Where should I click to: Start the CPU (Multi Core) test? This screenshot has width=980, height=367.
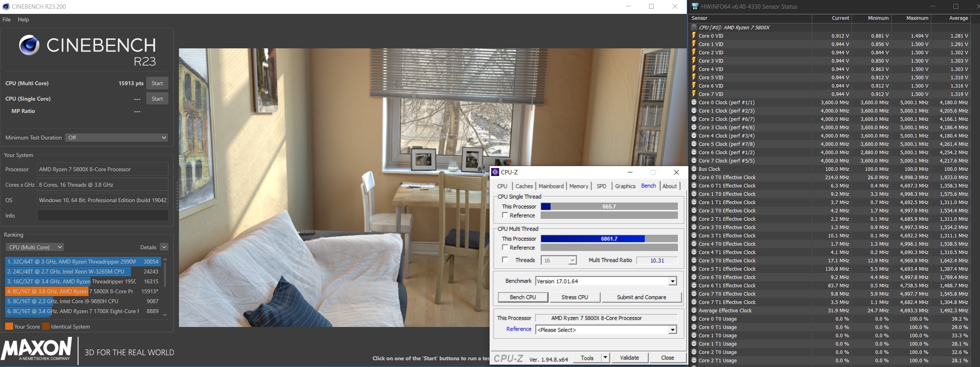pos(157,83)
